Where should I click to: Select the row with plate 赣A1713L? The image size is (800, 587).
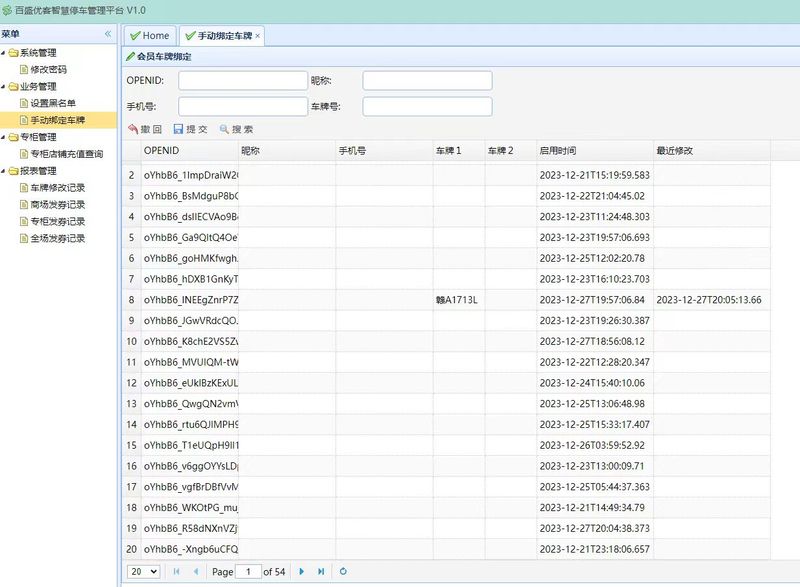(457, 300)
